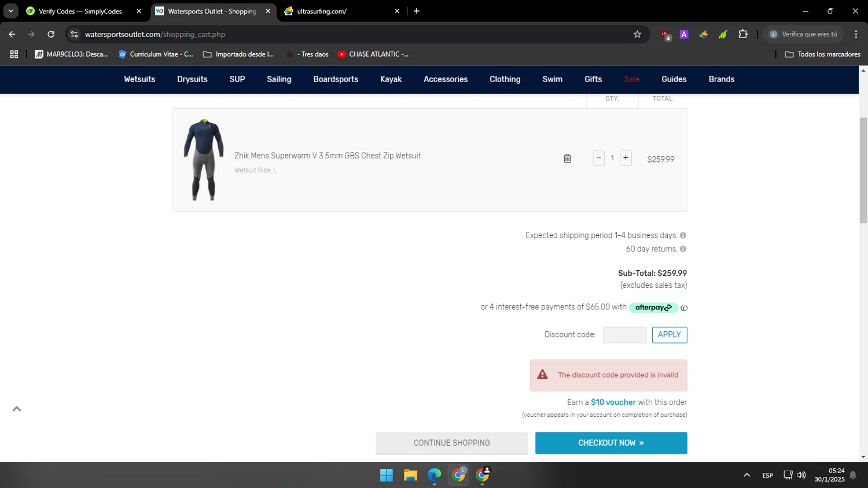Increase wetsuit quantity with plus button
This screenshot has height=488, width=868.
626,158
